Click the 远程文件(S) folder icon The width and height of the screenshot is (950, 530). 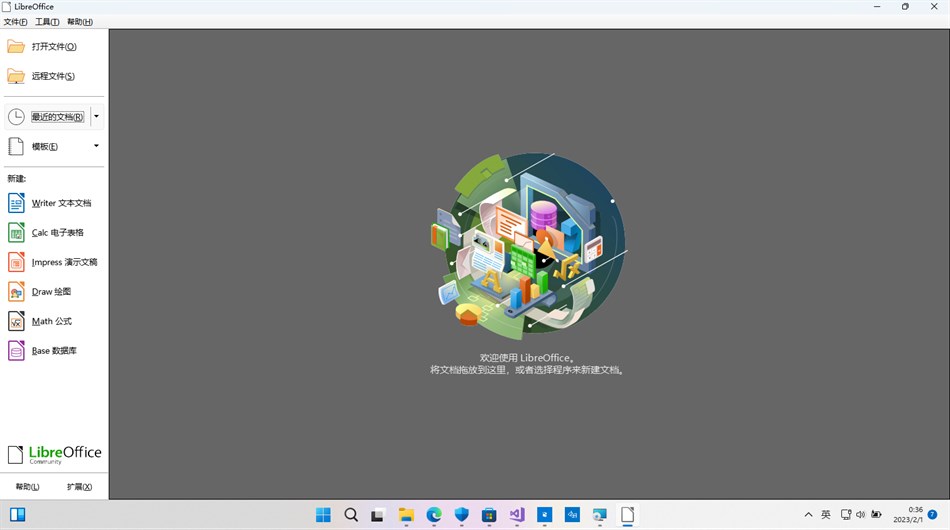[x=16, y=76]
